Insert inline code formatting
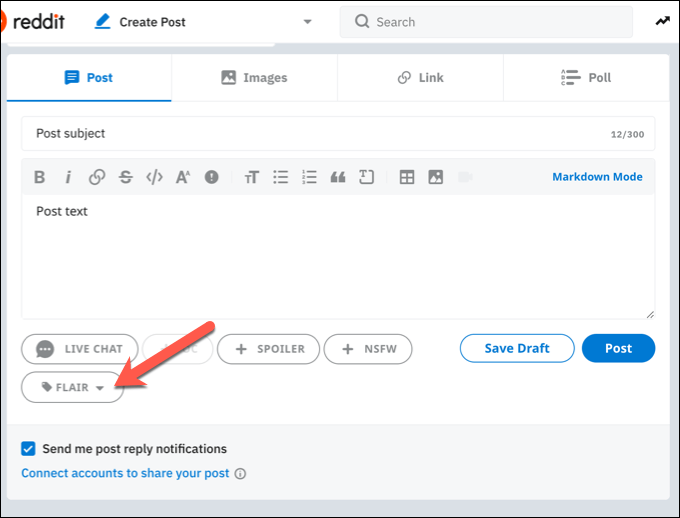The width and height of the screenshot is (680, 518). (x=154, y=177)
